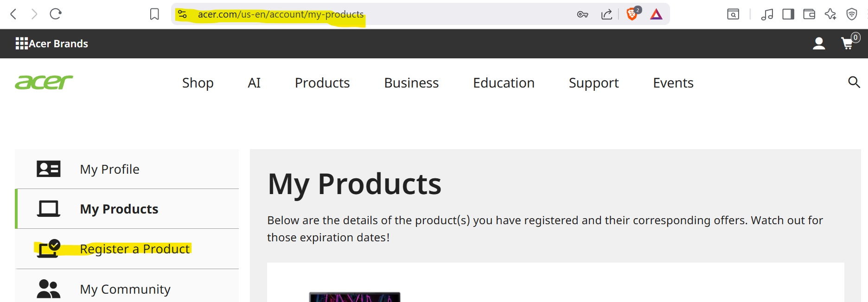Reload the page
The image size is (868, 302).
[x=56, y=14]
